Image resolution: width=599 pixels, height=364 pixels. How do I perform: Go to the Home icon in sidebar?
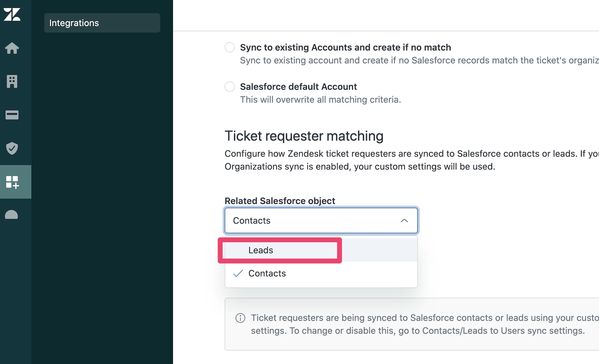tap(12, 48)
